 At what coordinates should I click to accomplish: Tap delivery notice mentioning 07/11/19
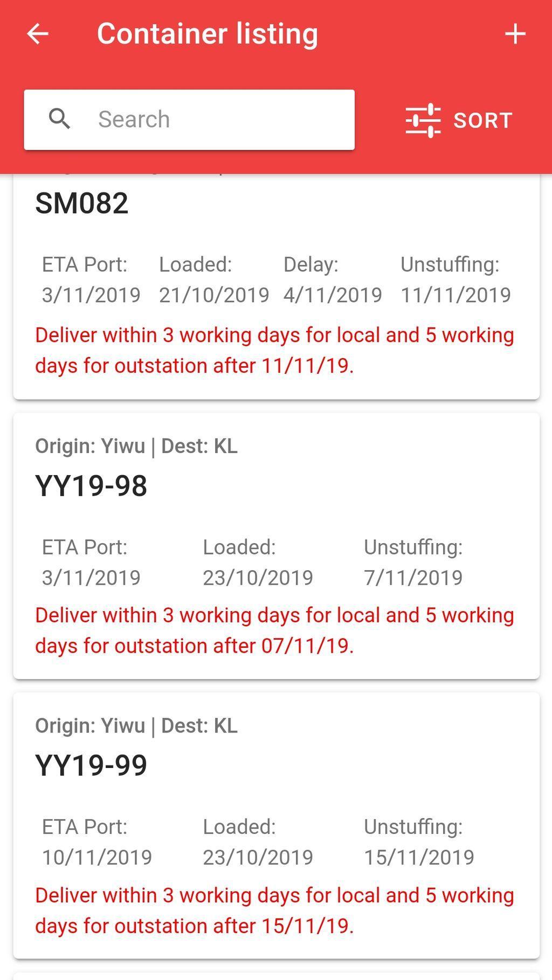274,630
